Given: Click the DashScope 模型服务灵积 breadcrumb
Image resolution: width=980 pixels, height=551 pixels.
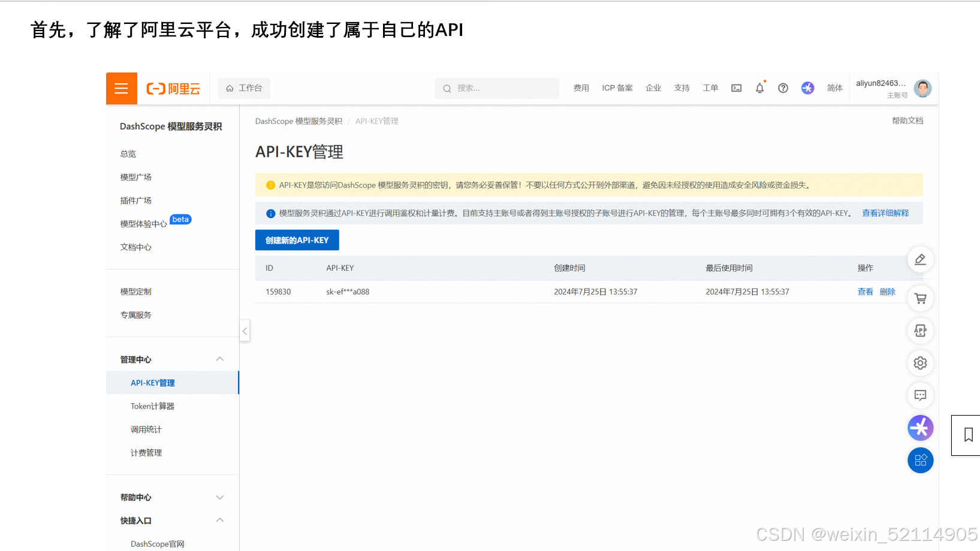Looking at the screenshot, I should (x=298, y=121).
